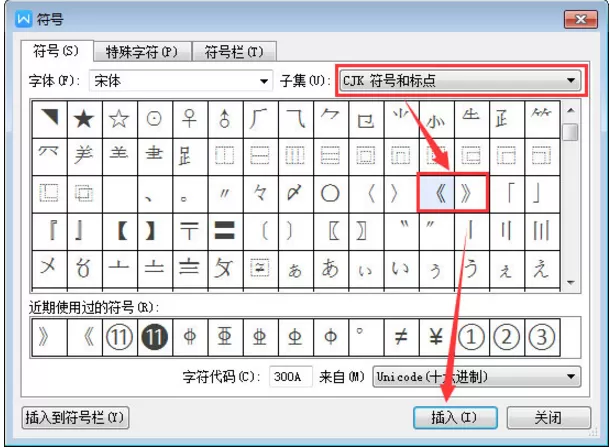Pick recently used yen sign ¥

coord(436,337)
